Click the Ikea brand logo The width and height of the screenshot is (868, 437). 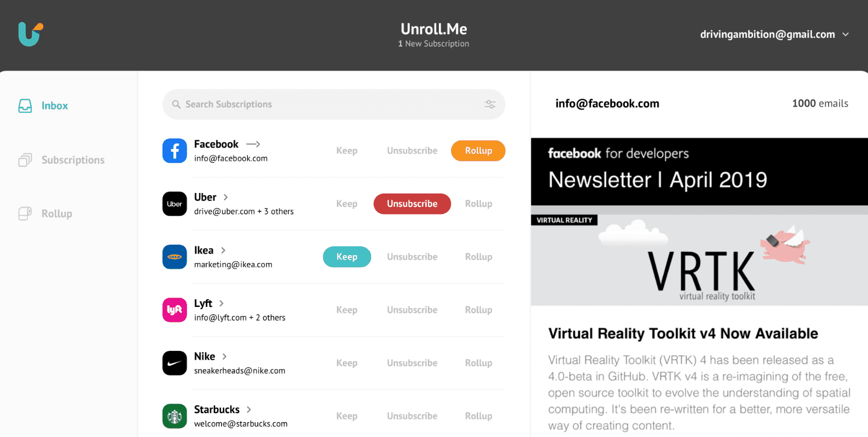click(175, 257)
